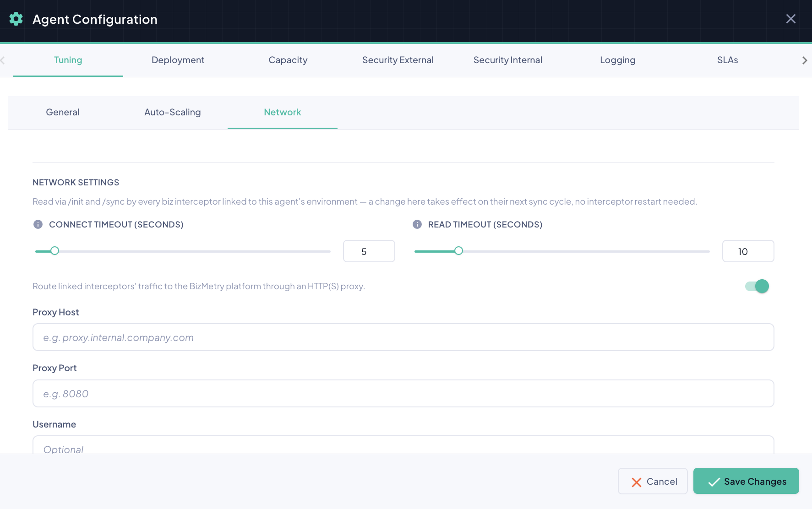Click the proxy routing description text
The width and height of the screenshot is (812, 509).
[x=199, y=287]
